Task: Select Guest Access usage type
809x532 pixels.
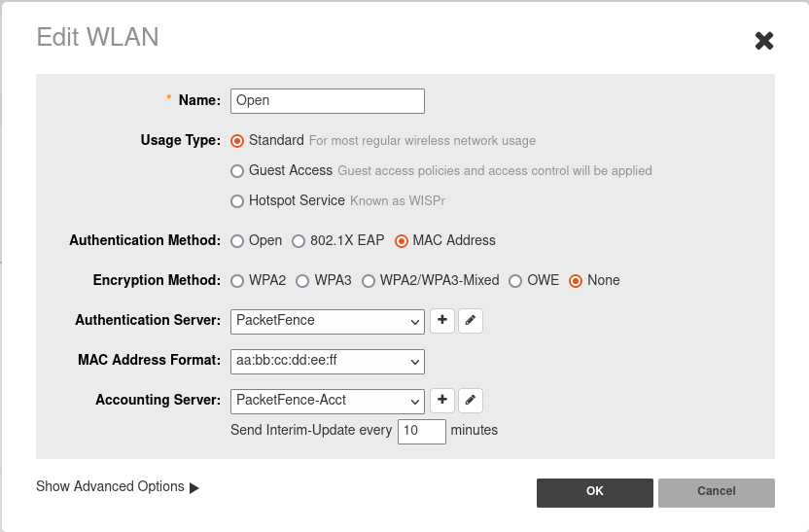Action: click(x=237, y=171)
